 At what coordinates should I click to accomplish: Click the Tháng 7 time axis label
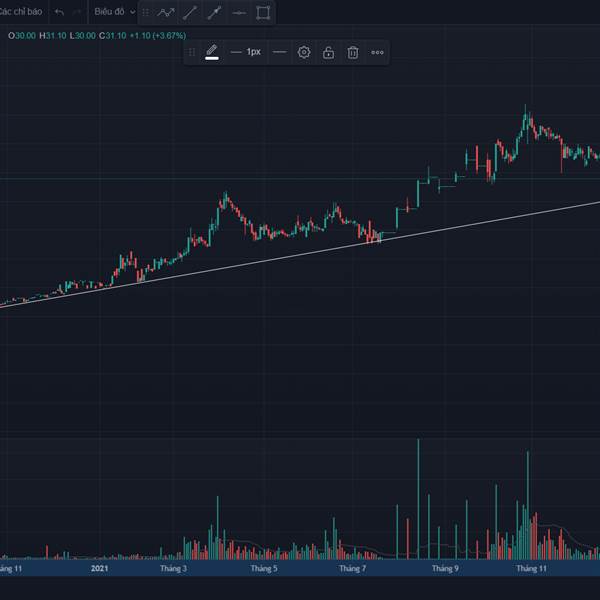352,569
